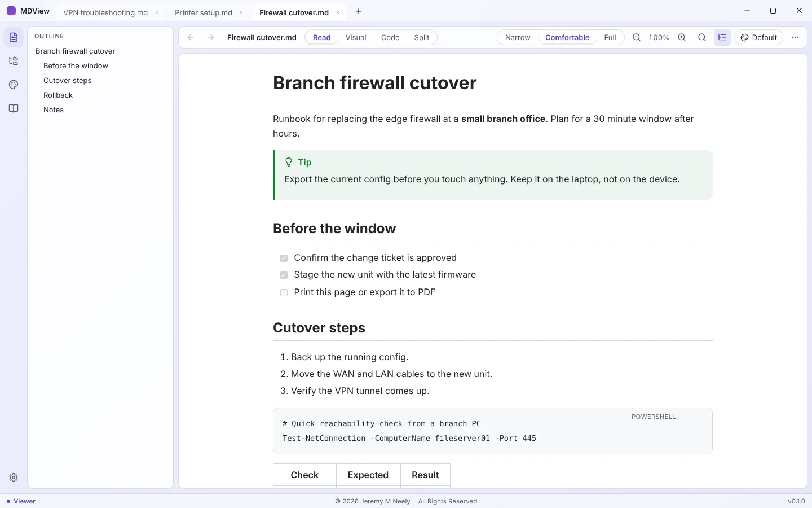Viewport: 812px width, 508px height.
Task: Switch to Split view mode
Action: pos(422,37)
